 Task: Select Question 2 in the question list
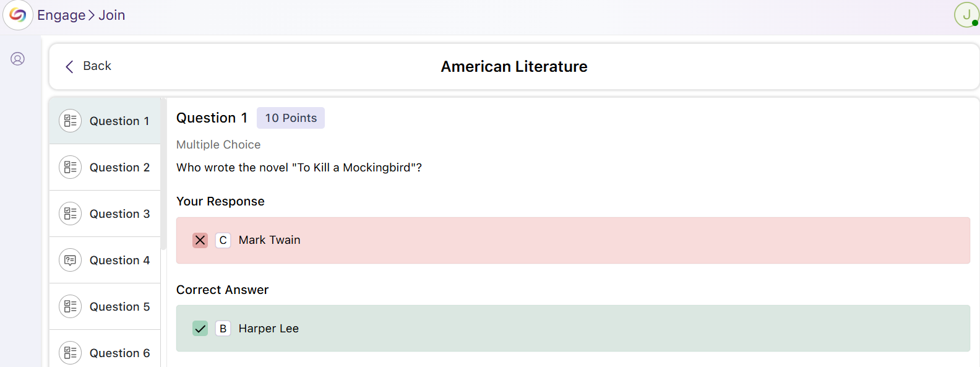[119, 167]
